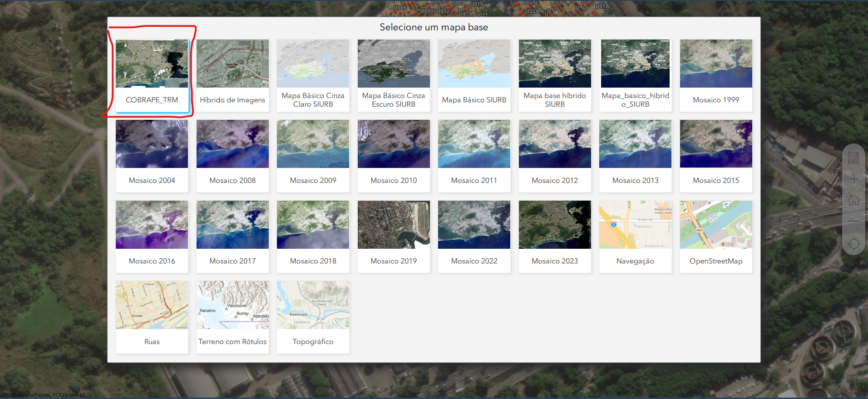Choose the Híbrido de Imagens basemap

click(232, 75)
